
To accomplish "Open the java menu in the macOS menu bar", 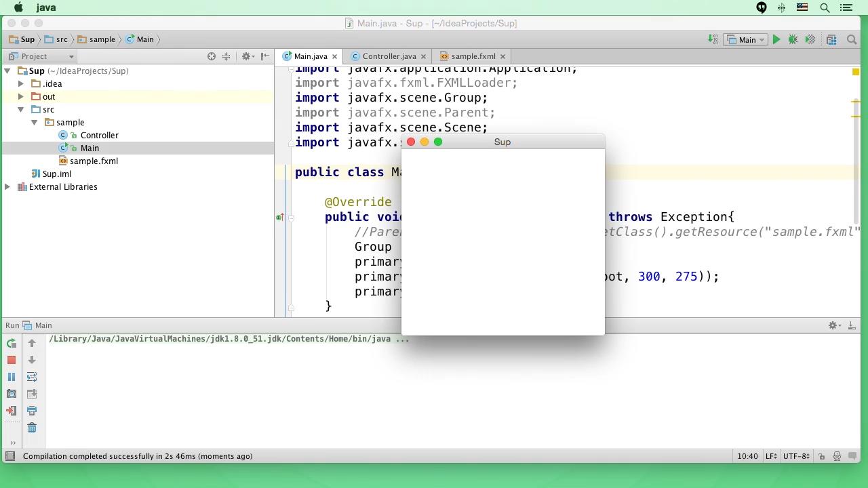I will [x=46, y=7].
